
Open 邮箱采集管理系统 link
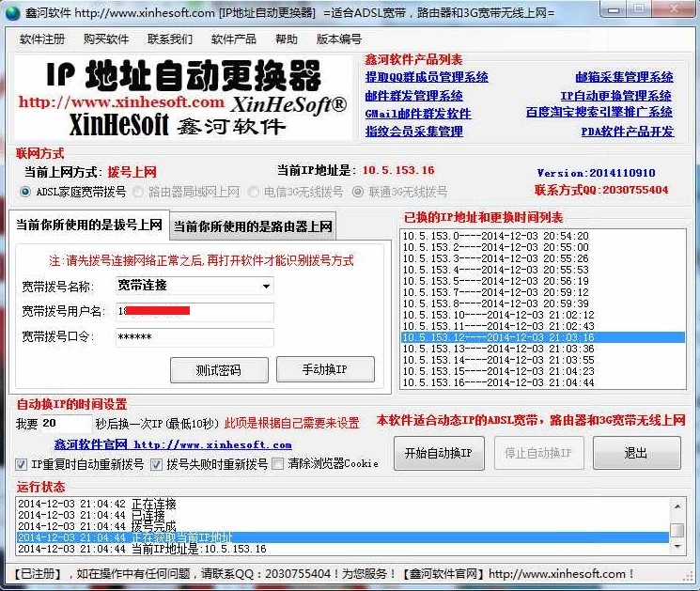click(624, 77)
